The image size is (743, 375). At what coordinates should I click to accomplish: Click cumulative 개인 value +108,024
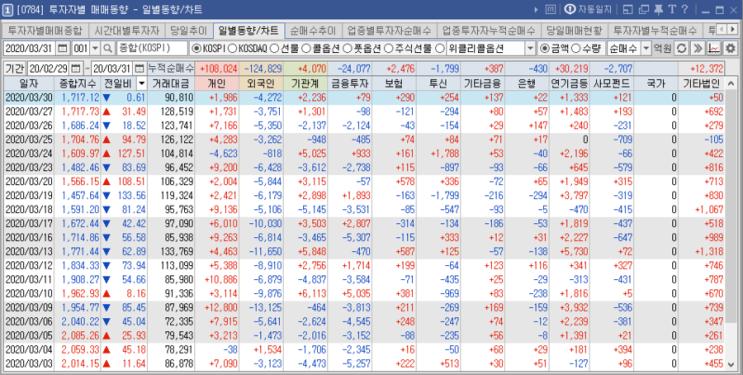coord(218,69)
